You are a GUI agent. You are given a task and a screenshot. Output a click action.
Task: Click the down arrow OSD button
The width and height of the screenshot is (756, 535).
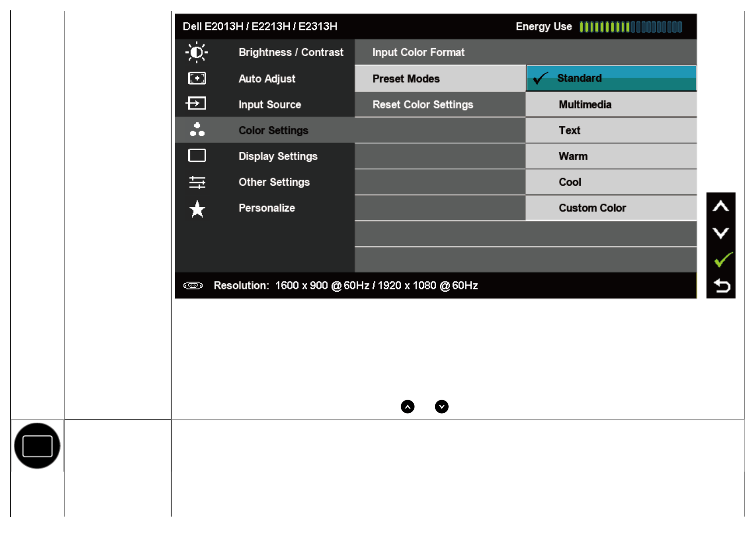[721, 233]
